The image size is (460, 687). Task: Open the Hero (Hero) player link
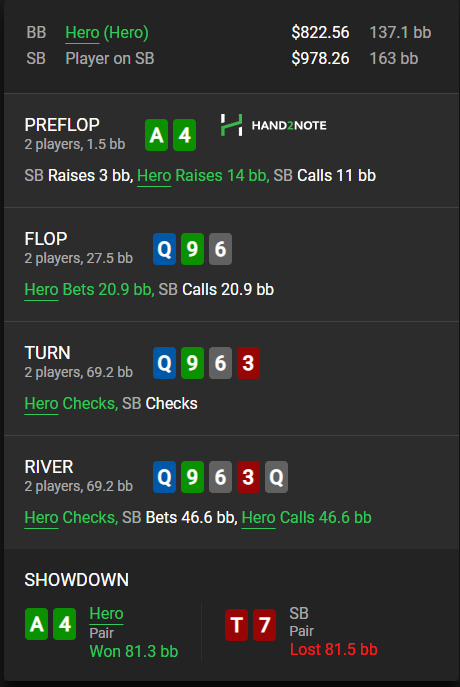tap(107, 32)
